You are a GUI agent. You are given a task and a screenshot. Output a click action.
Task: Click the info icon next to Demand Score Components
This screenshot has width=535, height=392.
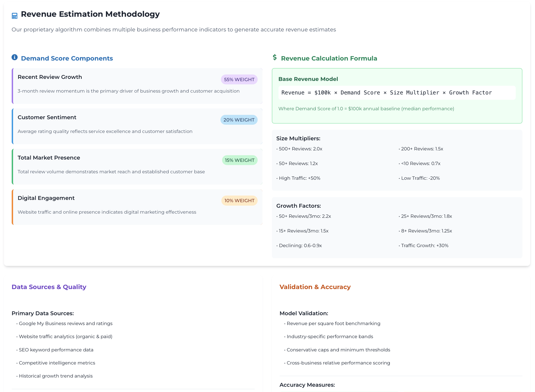pyautogui.click(x=15, y=57)
